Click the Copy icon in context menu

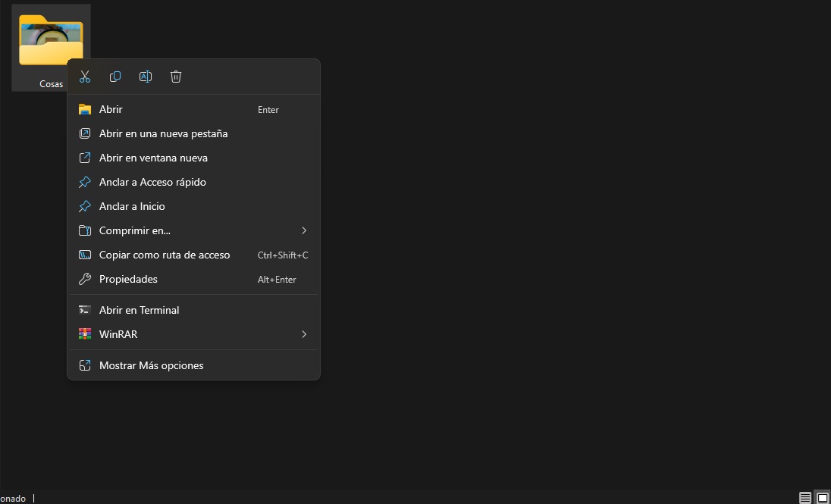click(x=115, y=77)
